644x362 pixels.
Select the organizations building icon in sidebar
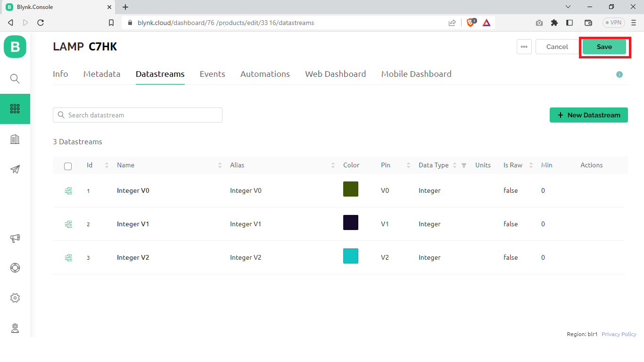coord(15,139)
